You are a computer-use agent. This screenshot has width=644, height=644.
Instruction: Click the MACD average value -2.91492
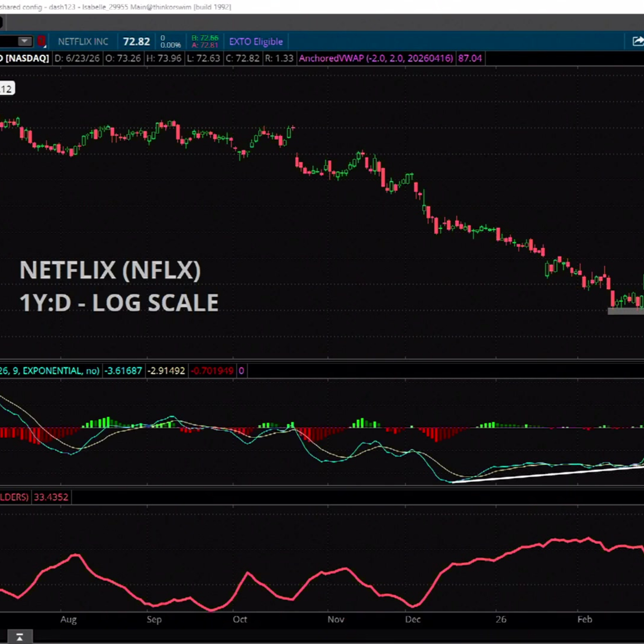pyautogui.click(x=166, y=371)
